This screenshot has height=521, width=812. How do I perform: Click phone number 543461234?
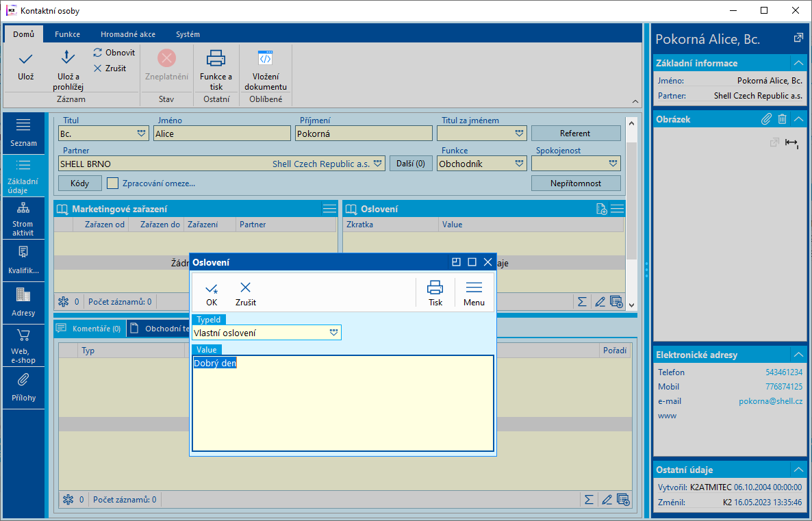point(783,372)
